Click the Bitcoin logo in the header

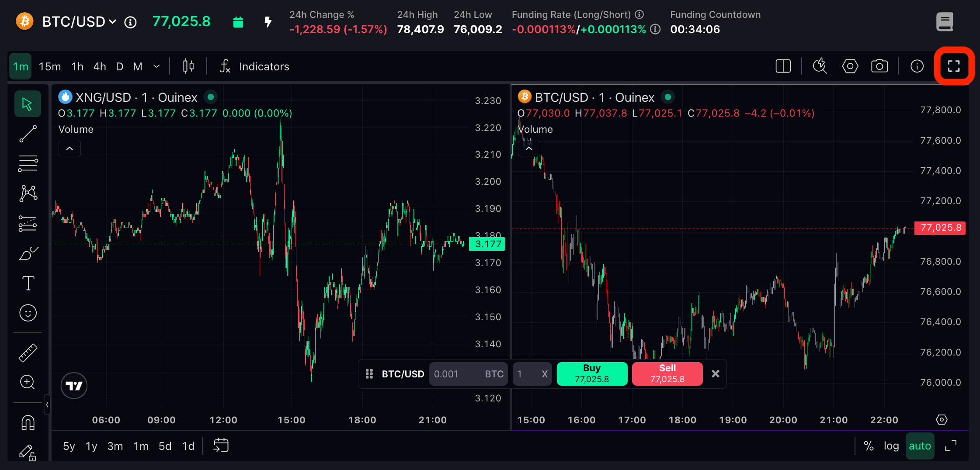click(x=24, y=21)
